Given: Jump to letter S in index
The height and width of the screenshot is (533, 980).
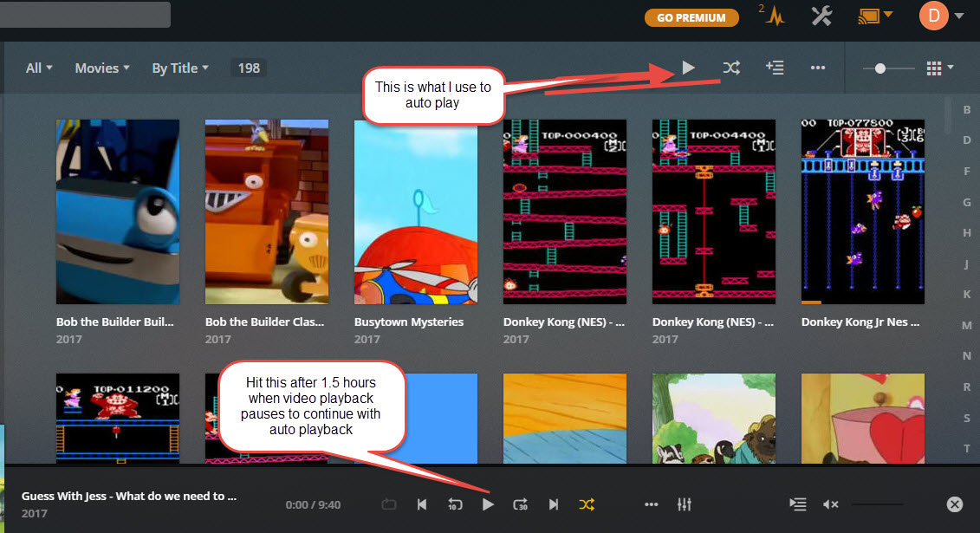Looking at the screenshot, I should click(x=967, y=418).
